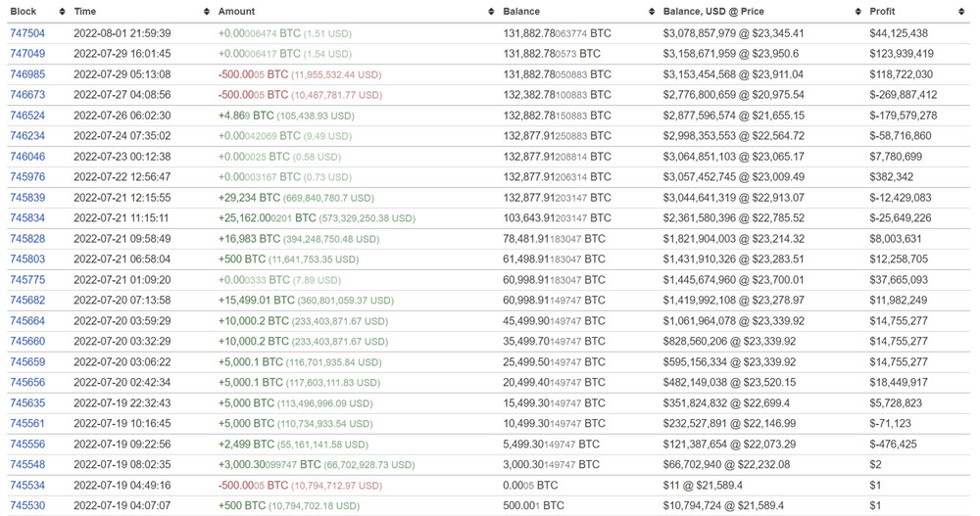View block 746524 page
The height and width of the screenshot is (516, 980).
(x=27, y=116)
